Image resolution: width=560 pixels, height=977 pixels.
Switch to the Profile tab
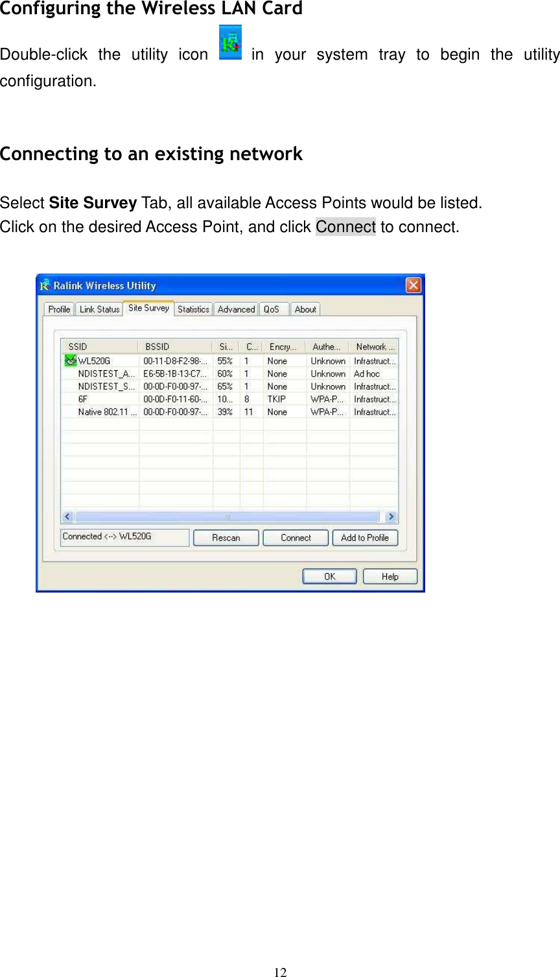tap(59, 309)
